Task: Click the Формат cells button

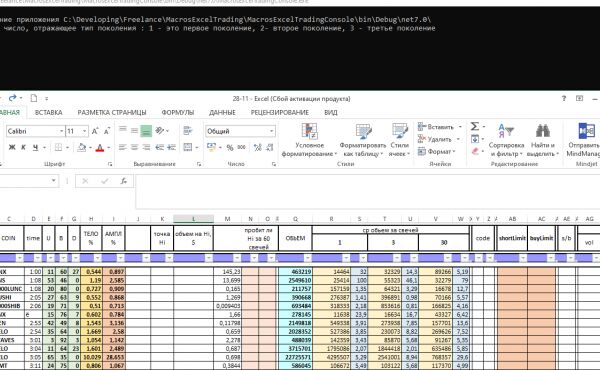Action: 437,152
